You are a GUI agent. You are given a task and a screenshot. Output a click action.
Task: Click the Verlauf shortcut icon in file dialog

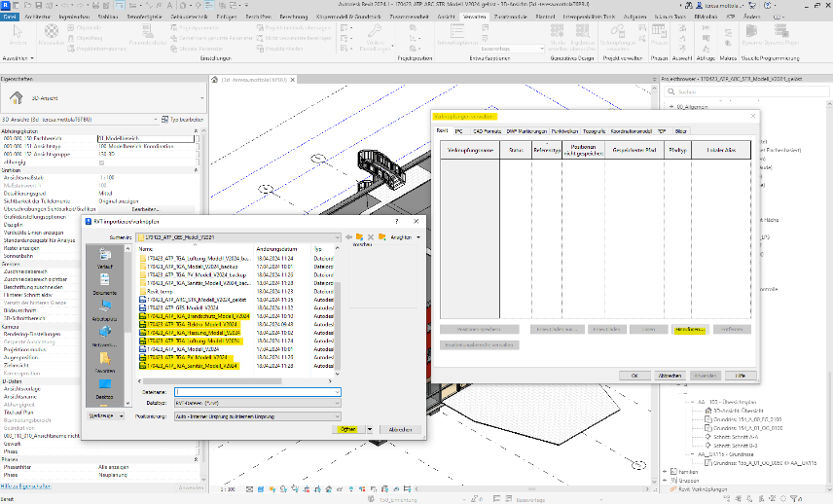tap(105, 256)
